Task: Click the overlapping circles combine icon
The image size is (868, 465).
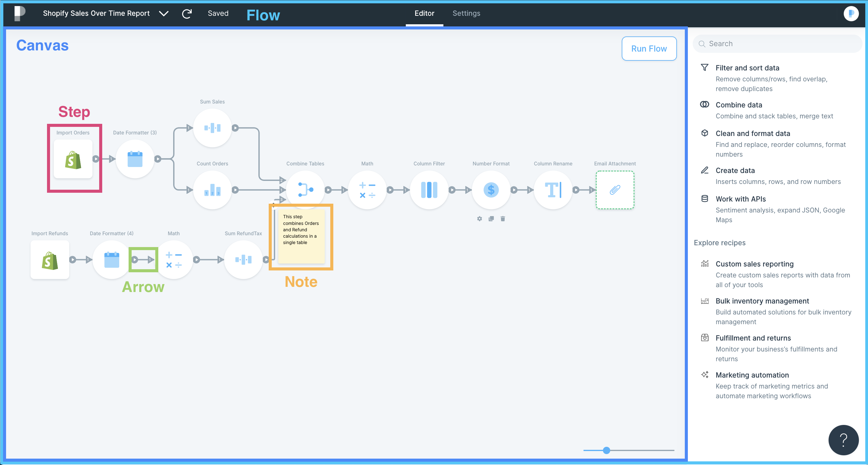Action: (705, 104)
